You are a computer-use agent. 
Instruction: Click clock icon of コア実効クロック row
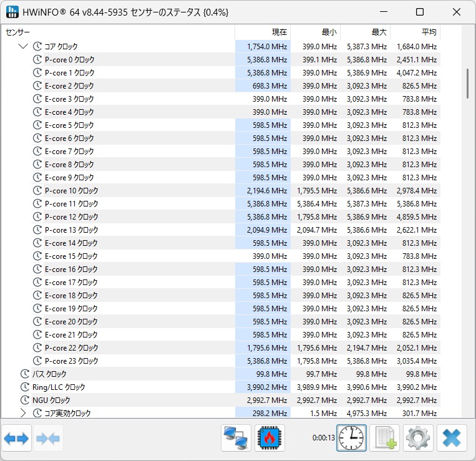point(37,413)
